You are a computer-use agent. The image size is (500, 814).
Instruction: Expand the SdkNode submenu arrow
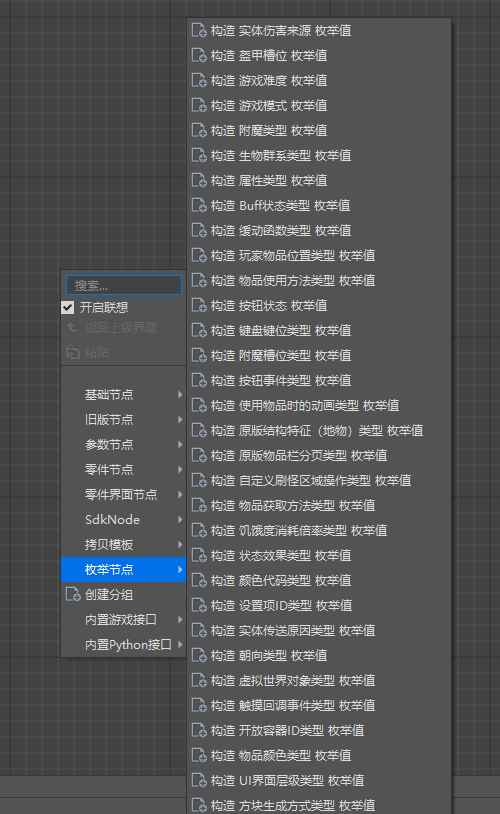pyautogui.click(x=180, y=519)
